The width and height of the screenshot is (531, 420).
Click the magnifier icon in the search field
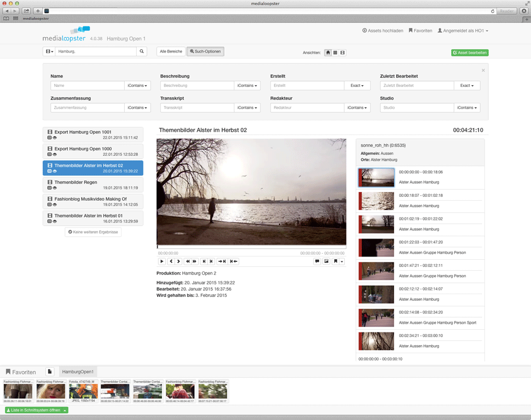click(x=141, y=51)
